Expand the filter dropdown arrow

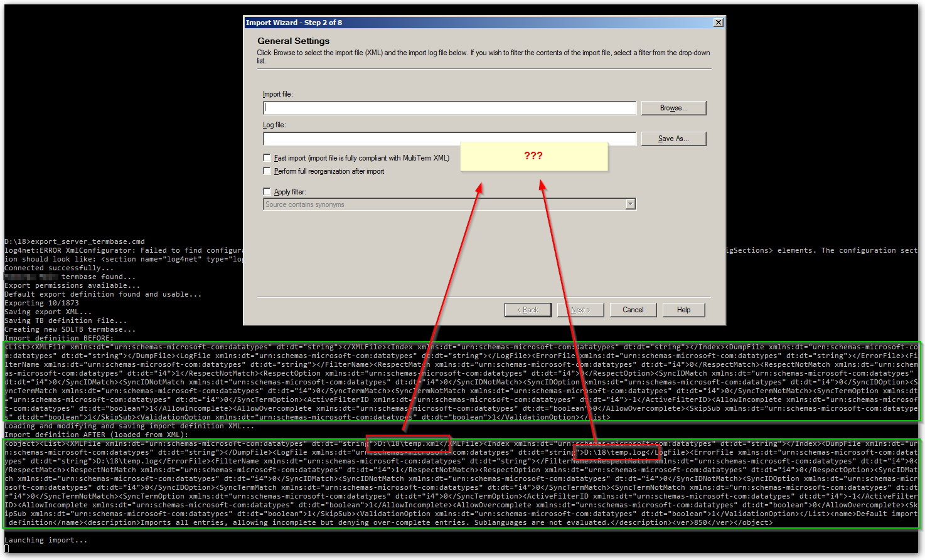(630, 204)
